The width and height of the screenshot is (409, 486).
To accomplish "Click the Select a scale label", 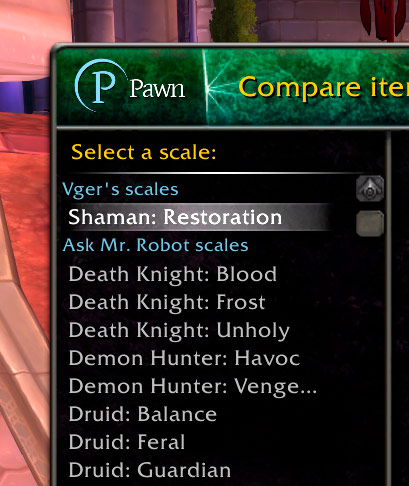I will (144, 152).
